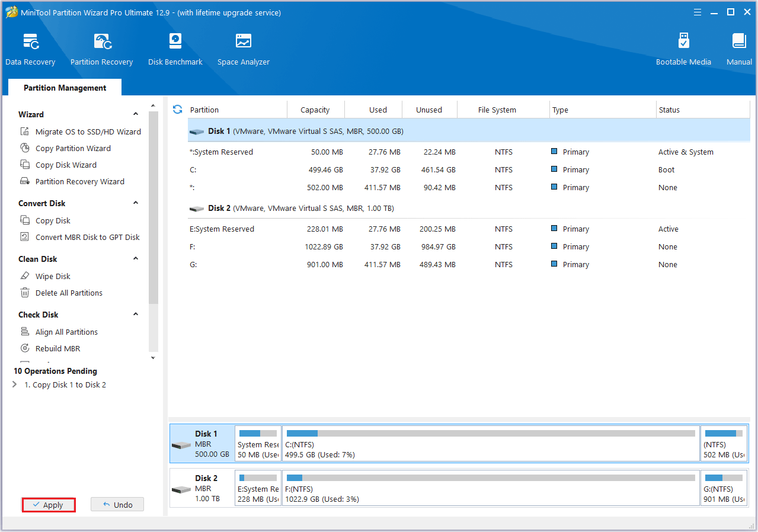Run the Space Analyzer
This screenshot has width=758, height=532.
tap(243, 47)
